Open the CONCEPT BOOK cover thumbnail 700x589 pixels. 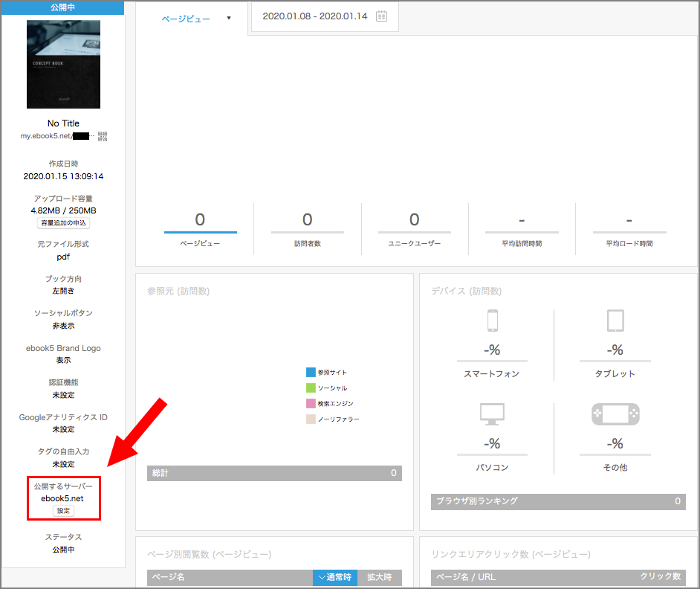coord(63,64)
